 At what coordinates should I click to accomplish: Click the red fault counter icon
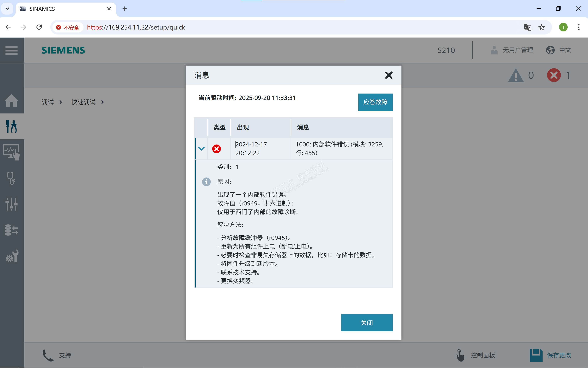[x=553, y=75]
